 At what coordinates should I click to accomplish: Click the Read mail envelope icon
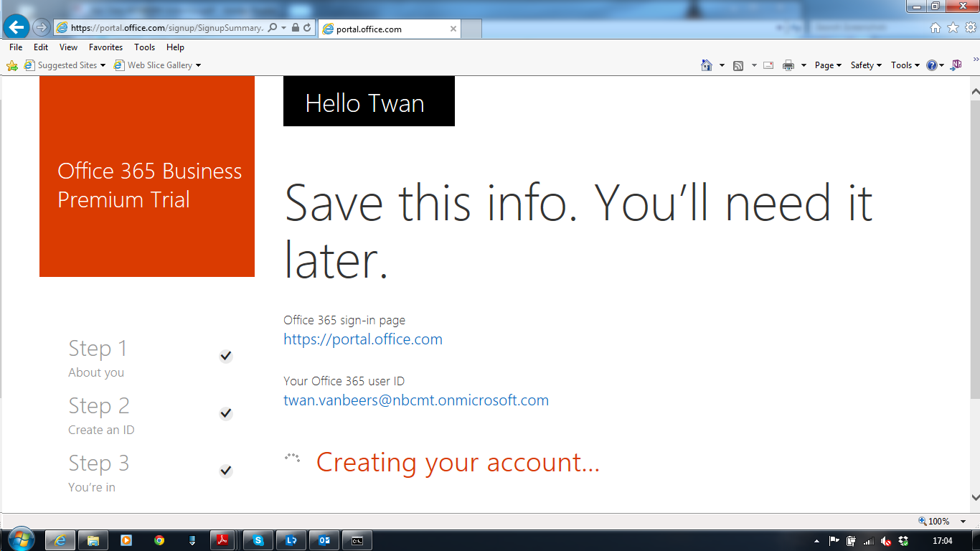(x=768, y=65)
